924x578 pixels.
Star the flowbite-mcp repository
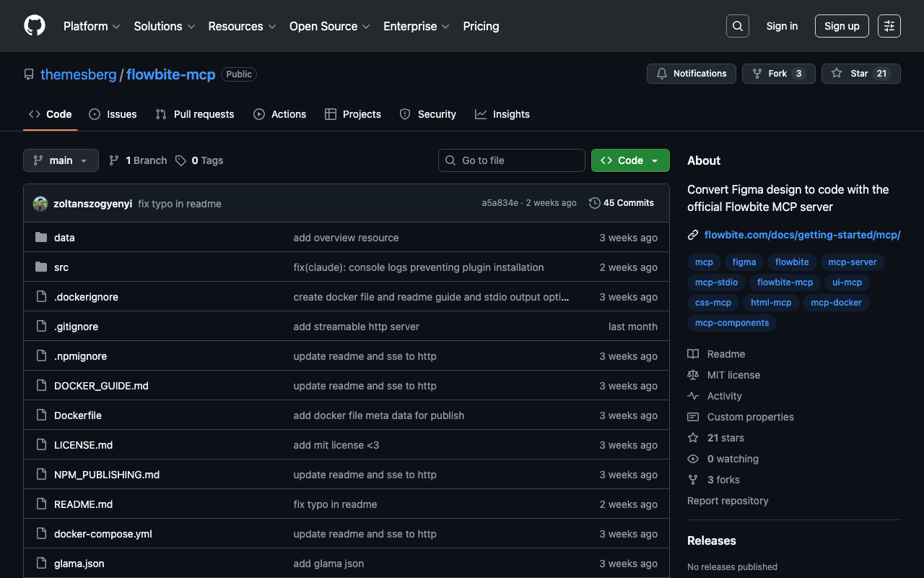[x=860, y=74]
